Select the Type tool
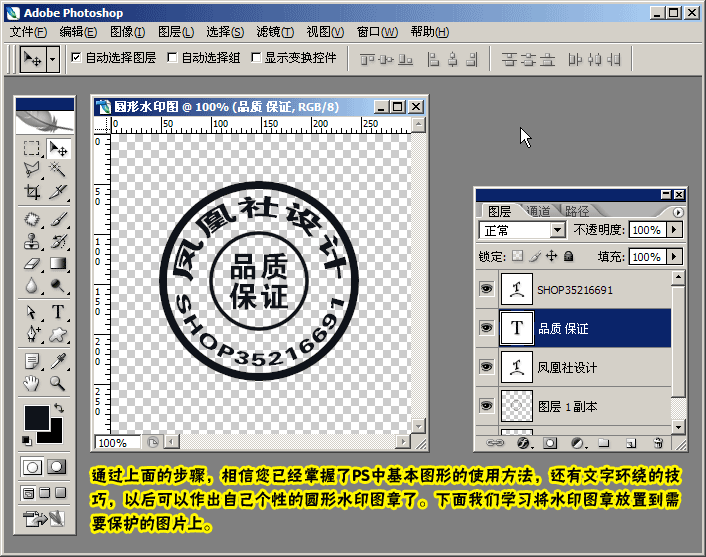 point(58,312)
